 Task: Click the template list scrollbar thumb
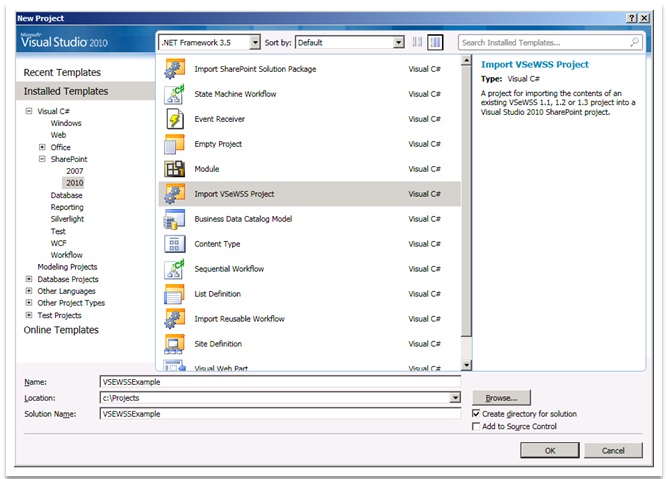click(x=466, y=200)
